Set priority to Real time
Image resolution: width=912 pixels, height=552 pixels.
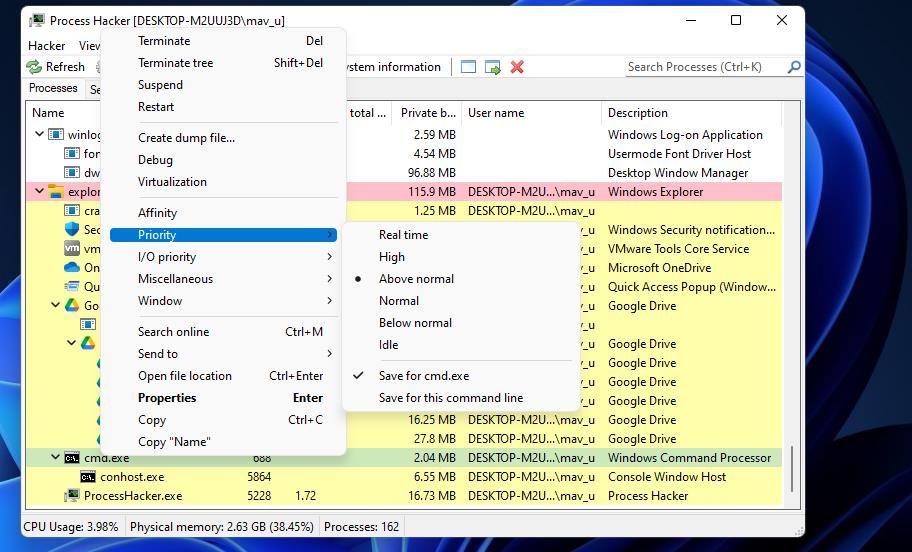tap(404, 234)
